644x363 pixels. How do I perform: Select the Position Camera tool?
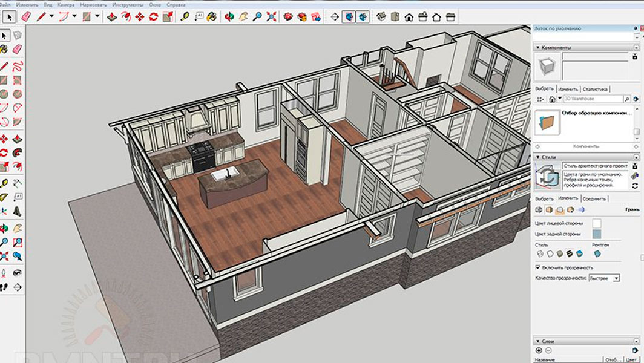point(4,273)
